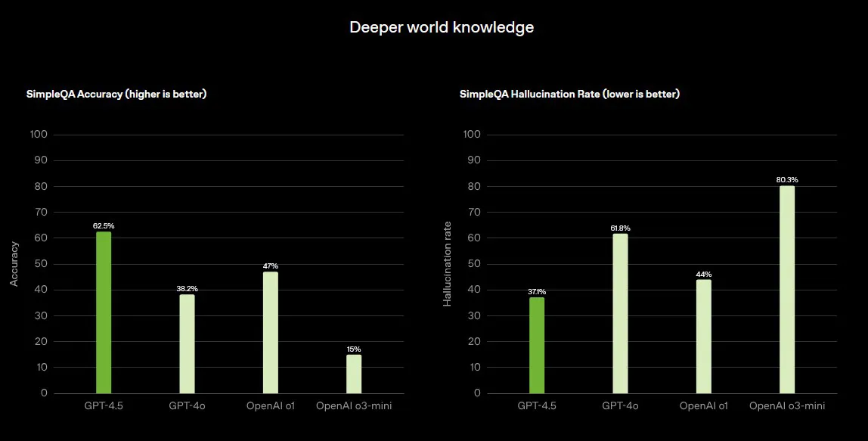Viewport: 868px width, 441px height.
Task: Click the 44% value label
Action: (x=704, y=275)
